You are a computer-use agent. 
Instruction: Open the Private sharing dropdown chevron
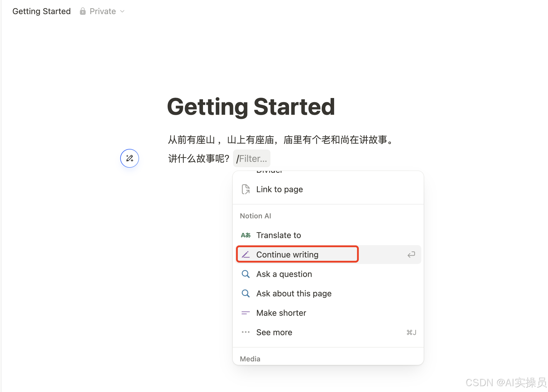(x=122, y=11)
